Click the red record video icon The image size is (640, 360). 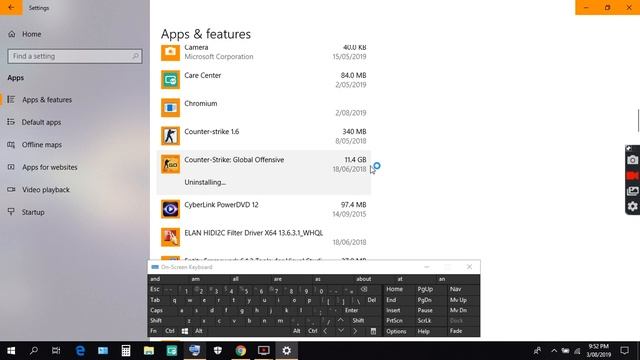632,176
